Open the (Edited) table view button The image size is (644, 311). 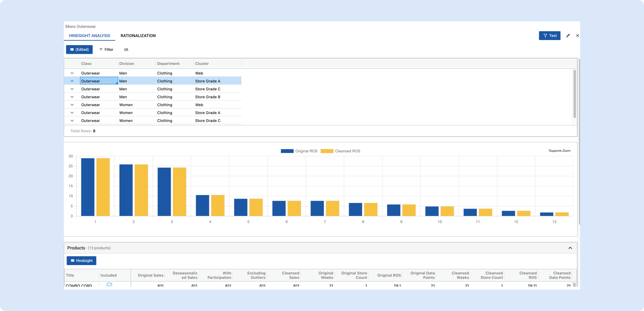click(x=79, y=50)
